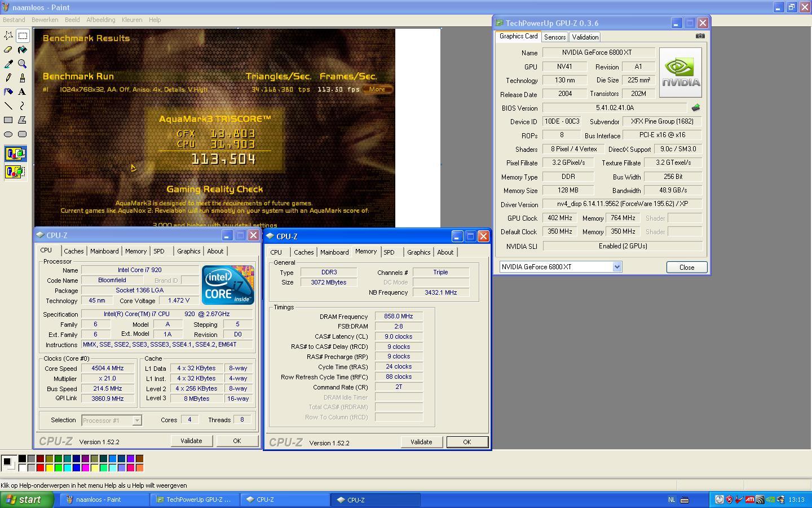Viewport: 812px width, 508px height.
Task: Click the red security shield tray icon
Action: click(729, 500)
